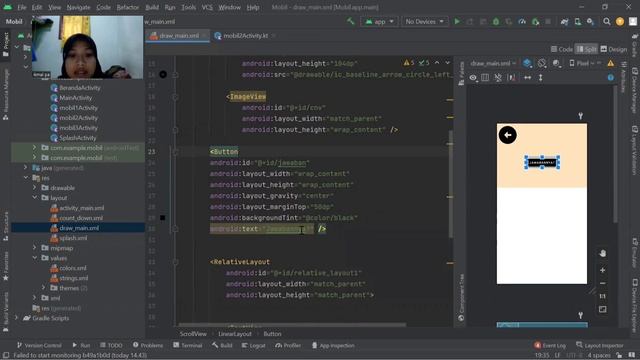This screenshot has width=640, height=360.
Task: Open the Logcat tool window
Action: click(x=253, y=345)
